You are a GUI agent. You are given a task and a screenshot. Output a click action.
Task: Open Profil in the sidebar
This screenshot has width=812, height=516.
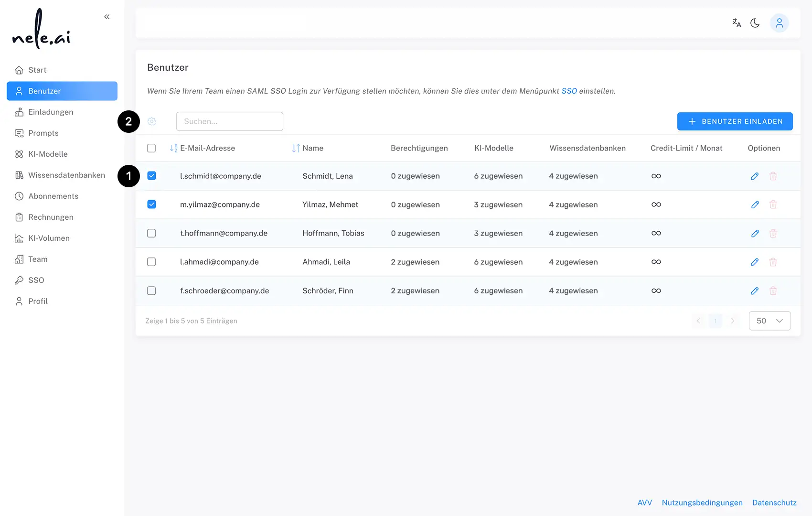(x=62, y=301)
